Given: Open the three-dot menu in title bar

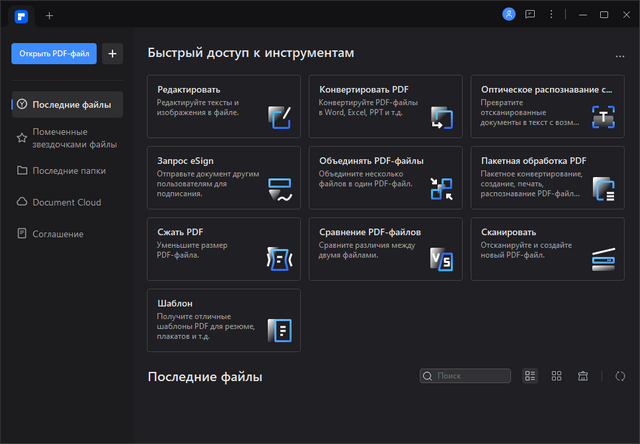Looking at the screenshot, I should pyautogui.click(x=551, y=15).
